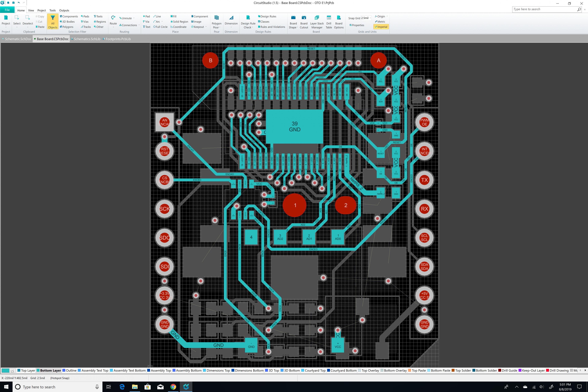Image resolution: width=588 pixels, height=392 pixels.
Task: Place an Image
Action: pyautogui.click(x=196, y=22)
